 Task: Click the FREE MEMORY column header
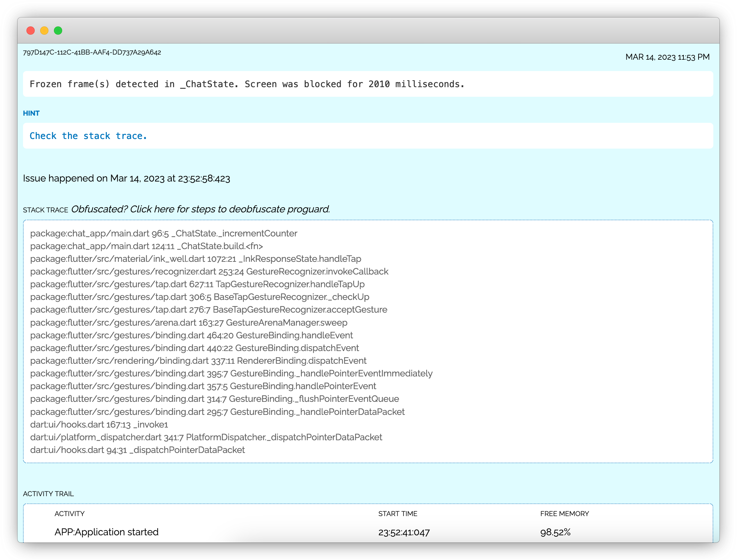(x=564, y=514)
